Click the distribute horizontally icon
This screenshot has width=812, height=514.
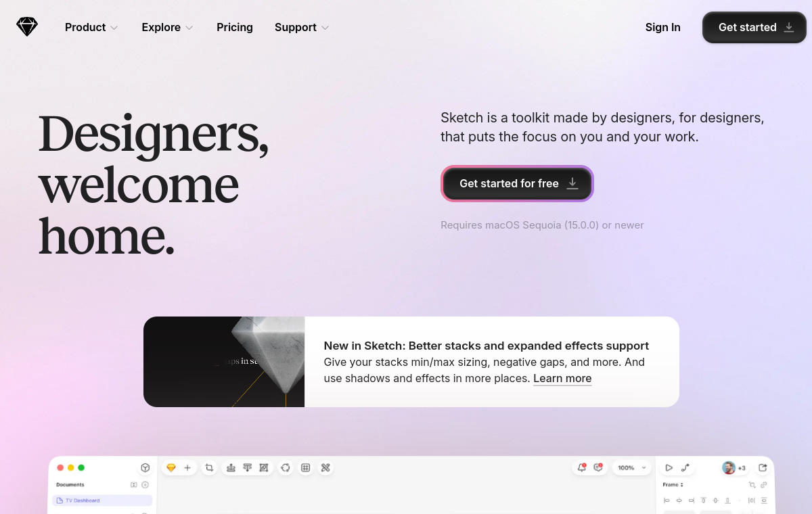752,500
